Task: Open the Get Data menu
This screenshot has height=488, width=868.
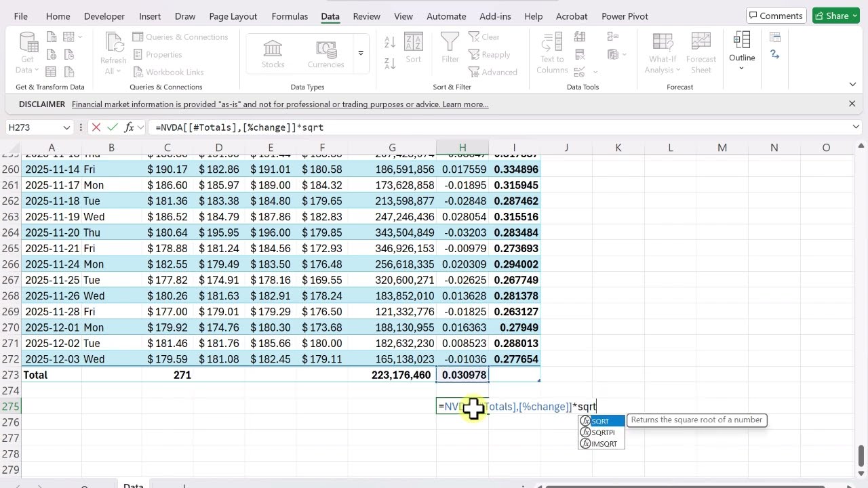Action: tap(27, 53)
